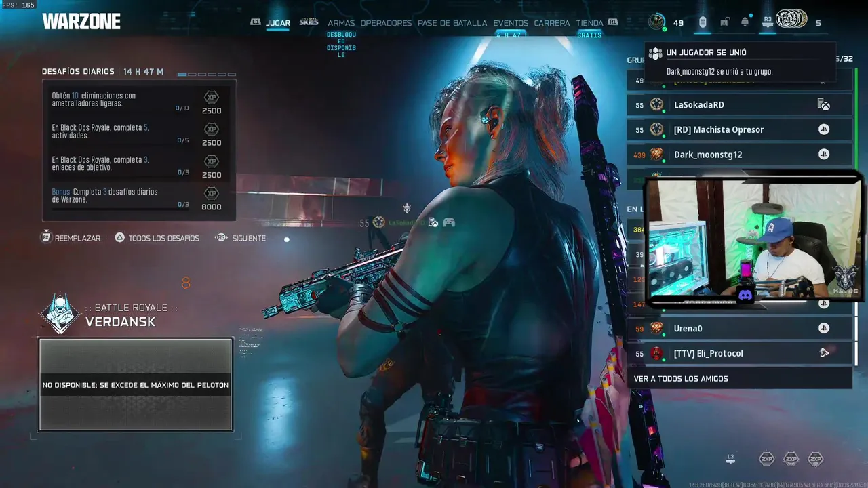Click the GRATIS label under TIENDA
Screen dimensions: 868x488
click(589, 34)
